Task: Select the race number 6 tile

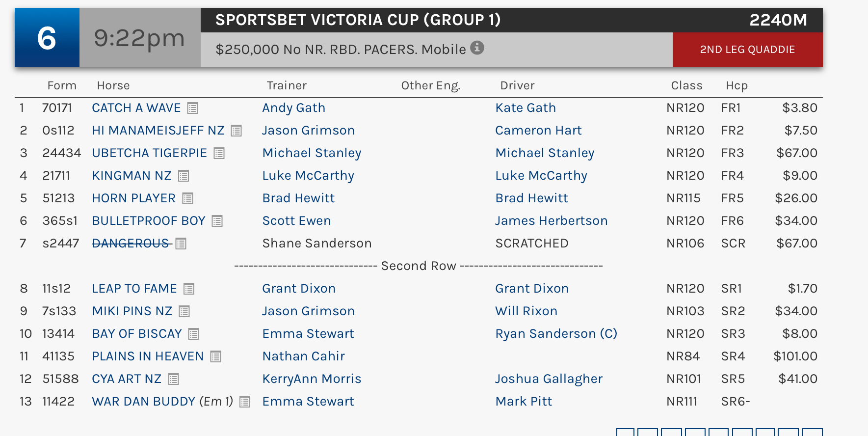Action: click(47, 37)
